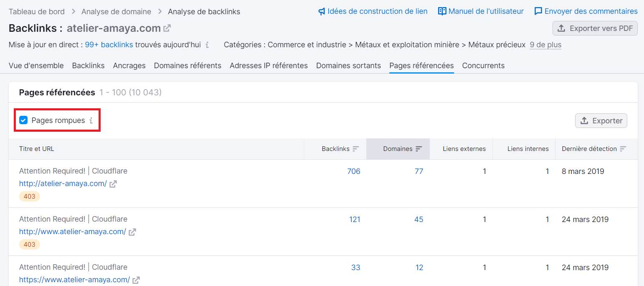Toggle sorting on the Backlinks column
The height and width of the screenshot is (286, 644).
click(355, 148)
